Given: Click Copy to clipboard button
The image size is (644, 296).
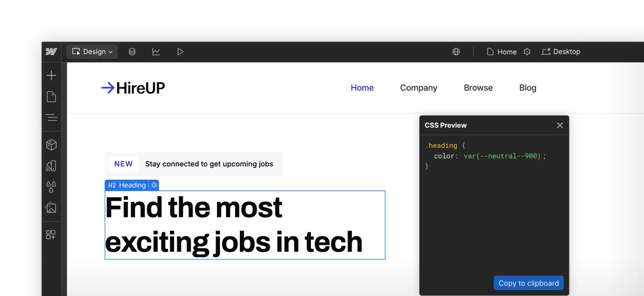Looking at the screenshot, I should [x=529, y=283].
